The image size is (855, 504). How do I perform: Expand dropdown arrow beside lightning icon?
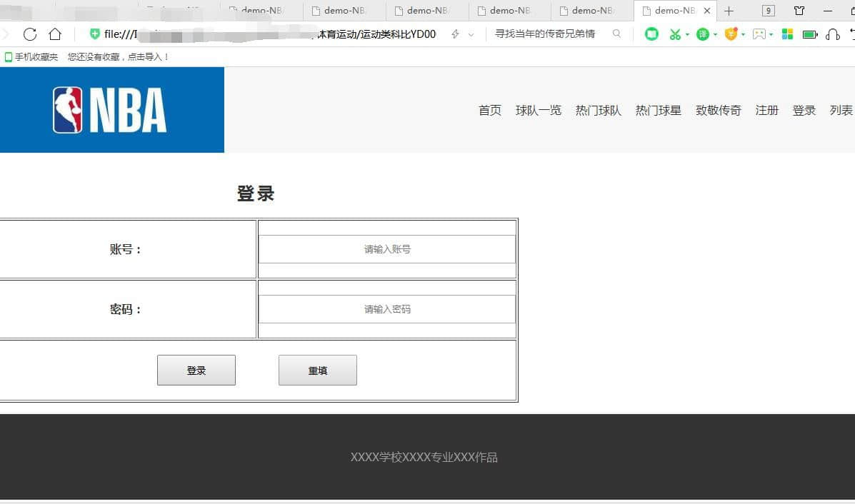pyautogui.click(x=471, y=35)
